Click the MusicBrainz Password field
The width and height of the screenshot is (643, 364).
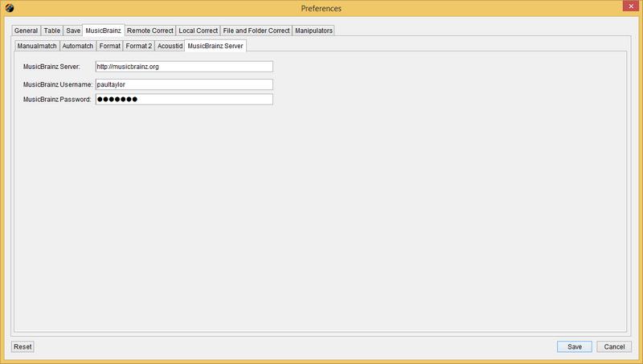(184, 99)
